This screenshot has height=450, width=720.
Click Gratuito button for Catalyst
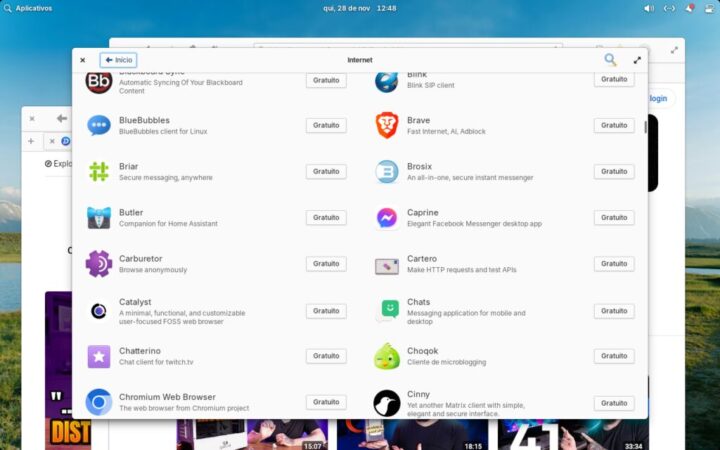point(326,311)
